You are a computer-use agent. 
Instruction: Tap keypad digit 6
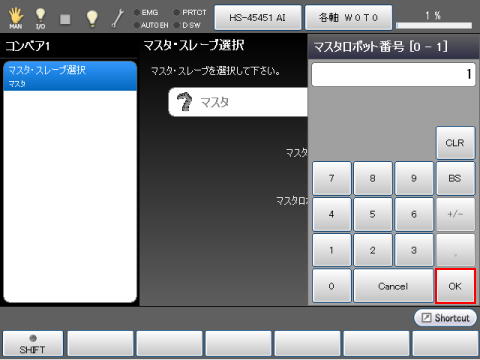point(414,214)
